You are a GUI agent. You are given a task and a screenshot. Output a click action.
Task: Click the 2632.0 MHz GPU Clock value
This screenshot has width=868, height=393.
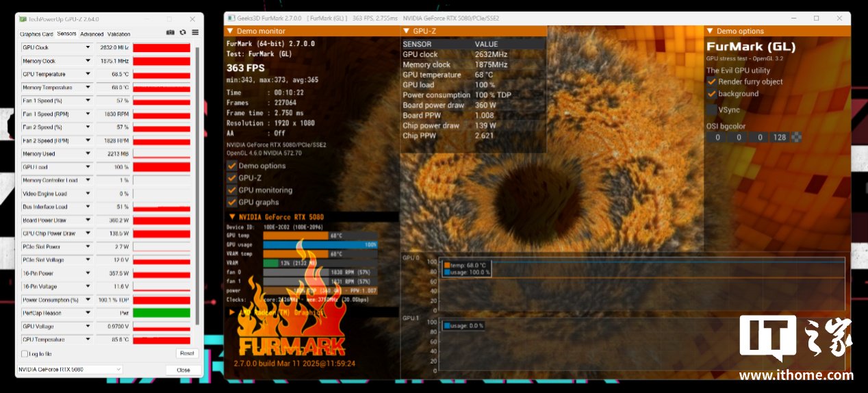[114, 47]
